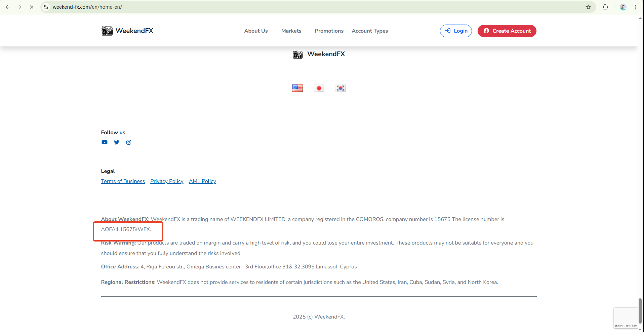644x332 pixels.
Task: Open the Chrome profile avatar
Action: [623, 7]
